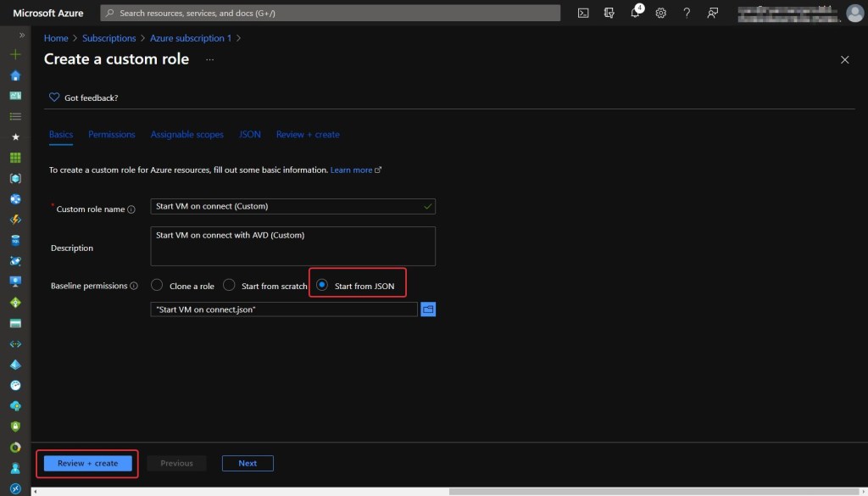This screenshot has height=496, width=868.
Task: Open the App Services globe icon
Action: pos(15,199)
